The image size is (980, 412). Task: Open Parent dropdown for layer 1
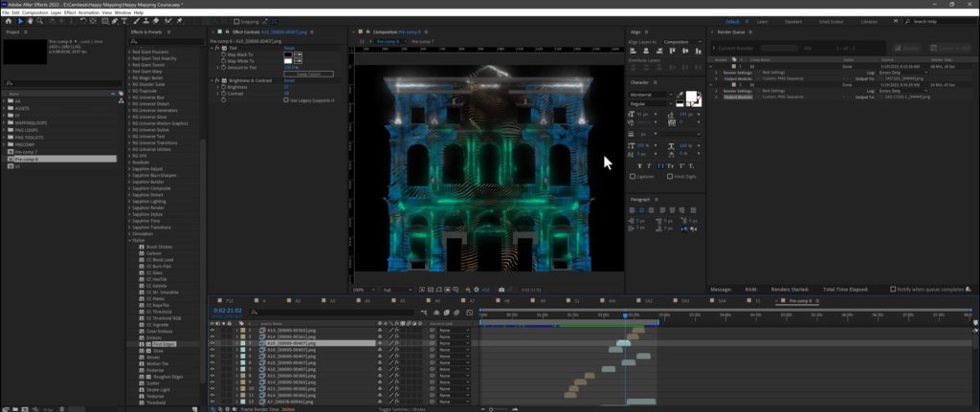tap(454, 330)
